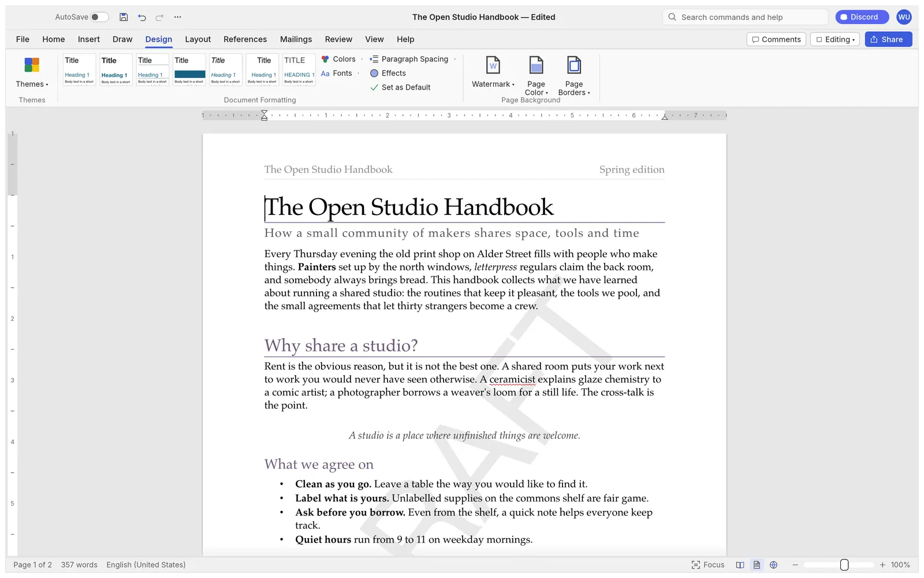Image resolution: width=924 pixels, height=578 pixels.
Task: Click the Redo arrow icon
Action: tap(159, 17)
